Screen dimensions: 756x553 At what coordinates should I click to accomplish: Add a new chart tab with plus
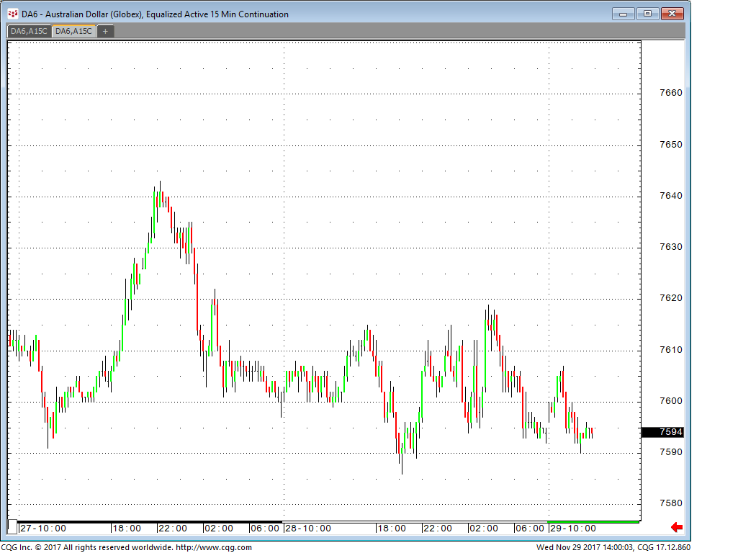pyautogui.click(x=105, y=32)
